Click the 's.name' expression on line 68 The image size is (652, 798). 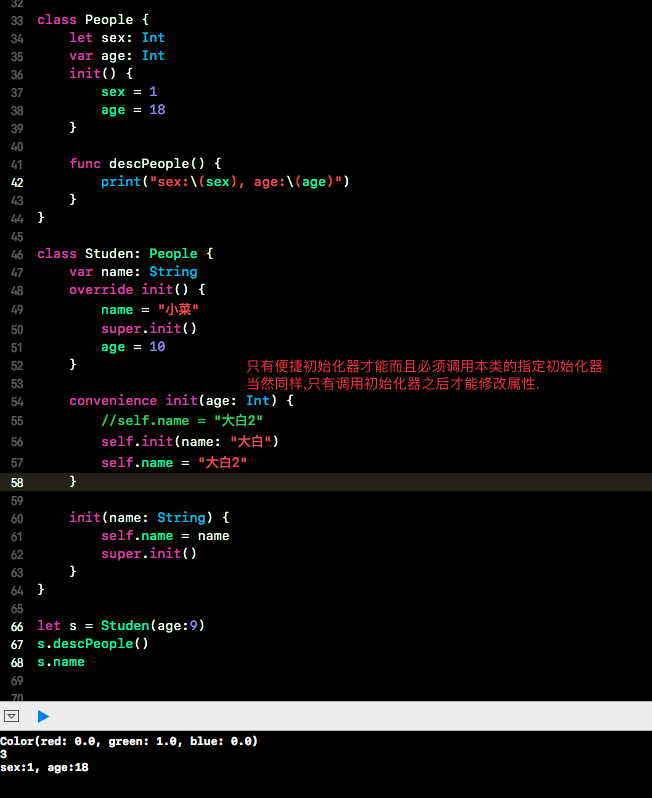point(61,662)
